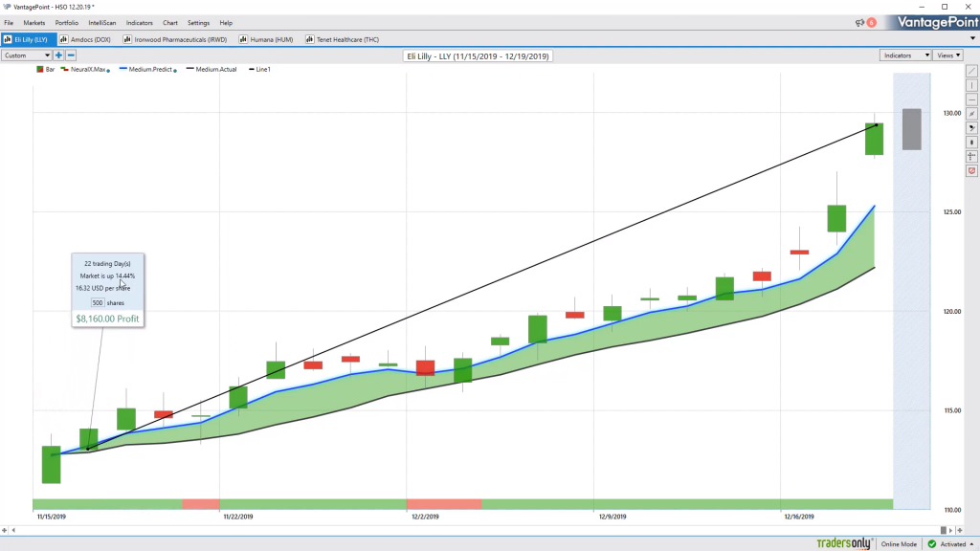The height and width of the screenshot is (551, 980).
Task: Click the Amdocs tab chart icon
Action: click(x=63, y=39)
